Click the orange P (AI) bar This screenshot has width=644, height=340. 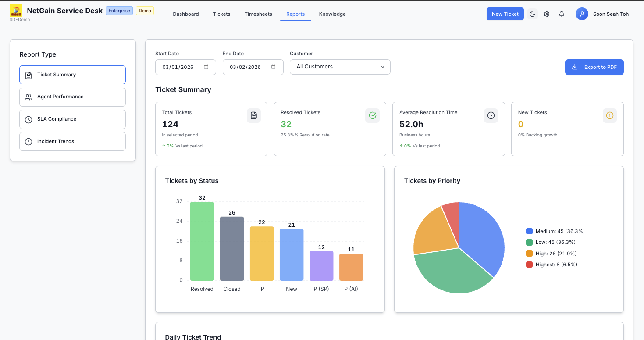point(351,267)
